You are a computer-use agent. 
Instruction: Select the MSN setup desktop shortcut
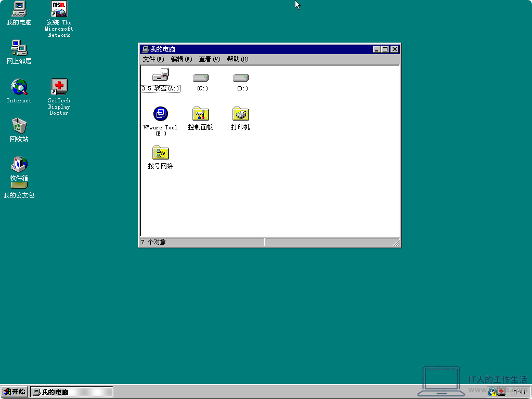click(59, 9)
